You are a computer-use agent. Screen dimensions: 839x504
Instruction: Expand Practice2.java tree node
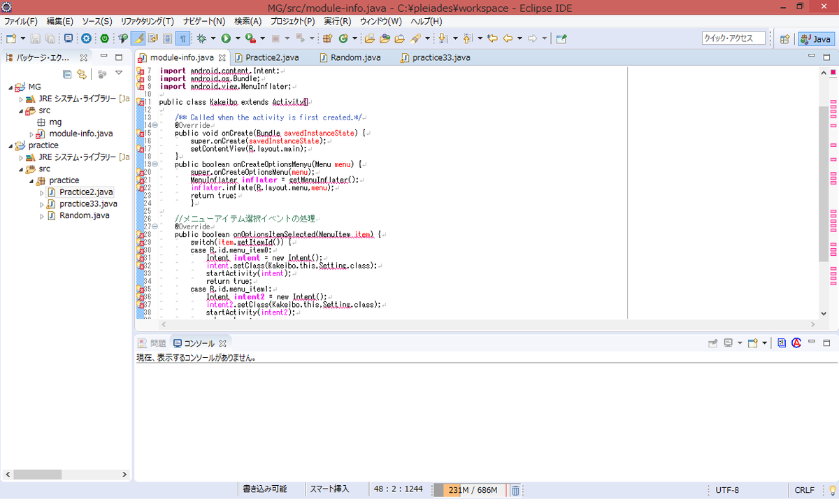coord(42,192)
